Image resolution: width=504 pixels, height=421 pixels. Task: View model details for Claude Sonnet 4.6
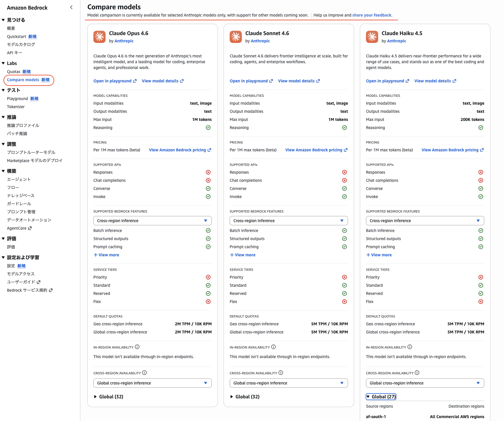tap(299, 81)
